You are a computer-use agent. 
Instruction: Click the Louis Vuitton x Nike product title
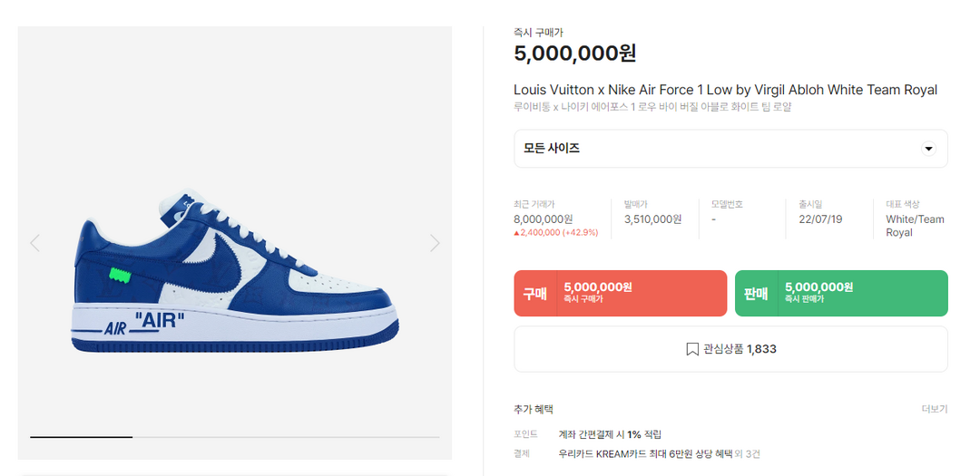click(725, 90)
